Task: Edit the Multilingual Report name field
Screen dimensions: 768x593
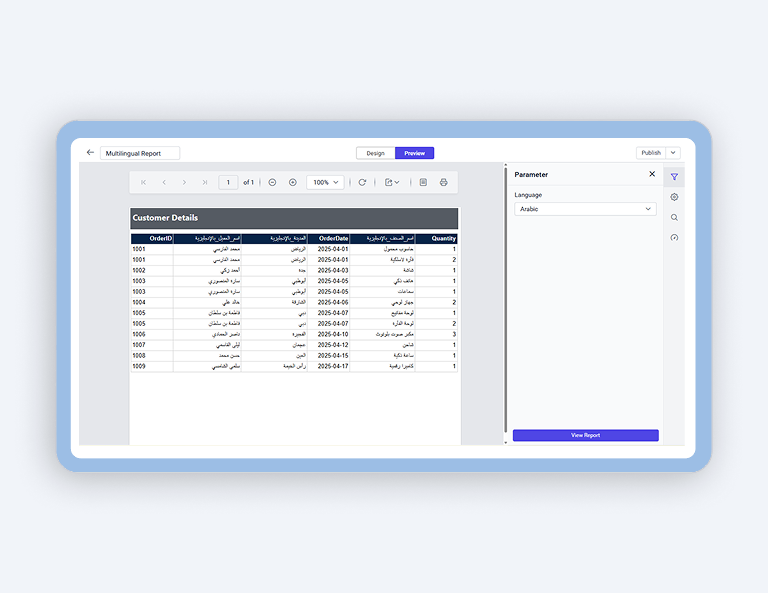Action: (x=140, y=153)
